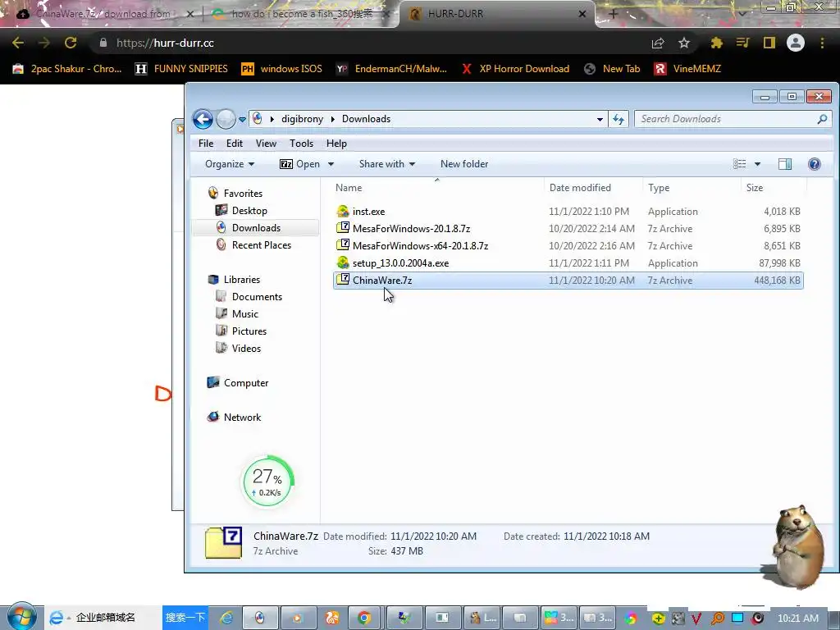
Task: Click the Explorer forward arrow button
Action: [x=226, y=119]
